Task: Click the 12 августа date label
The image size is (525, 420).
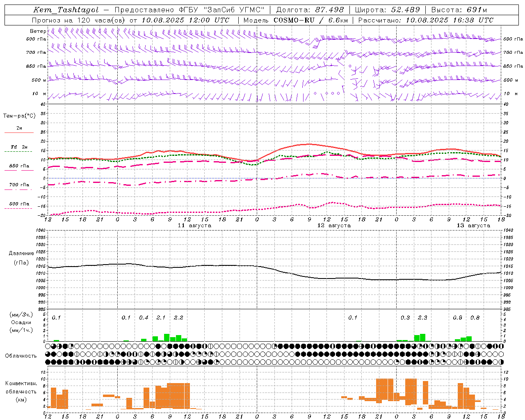Action: pyautogui.click(x=334, y=226)
